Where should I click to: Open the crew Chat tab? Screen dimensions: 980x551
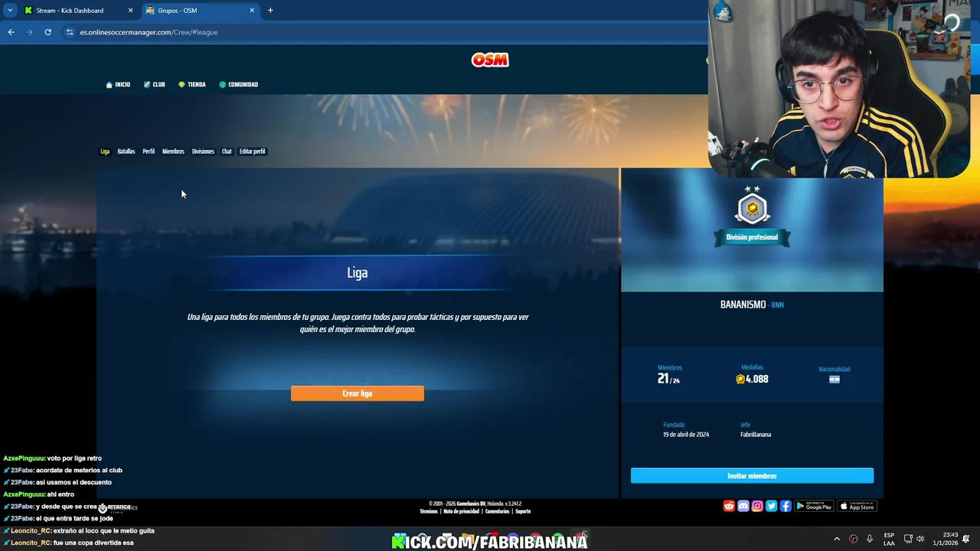click(x=227, y=152)
